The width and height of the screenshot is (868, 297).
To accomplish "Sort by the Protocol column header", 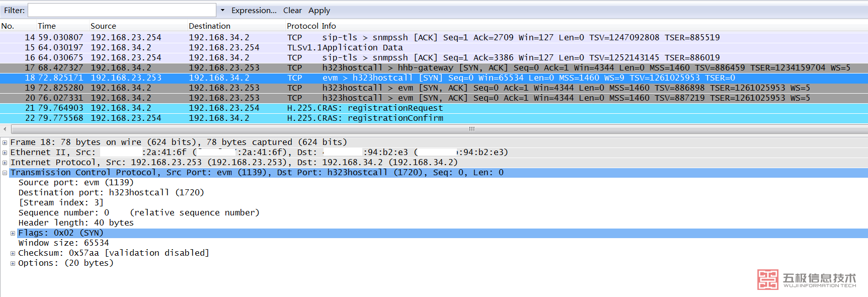I will 302,26.
